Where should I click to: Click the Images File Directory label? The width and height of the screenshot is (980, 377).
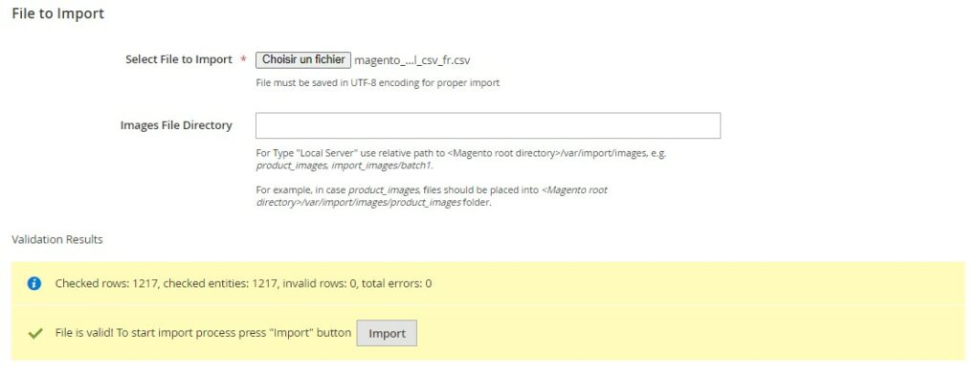pyautogui.click(x=176, y=125)
